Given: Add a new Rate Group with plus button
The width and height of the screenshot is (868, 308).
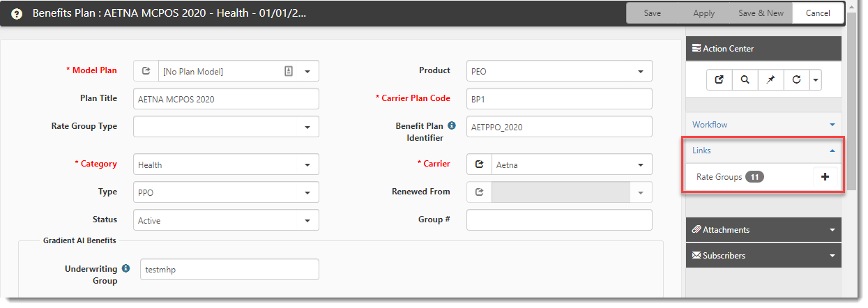Looking at the screenshot, I should click(x=825, y=177).
